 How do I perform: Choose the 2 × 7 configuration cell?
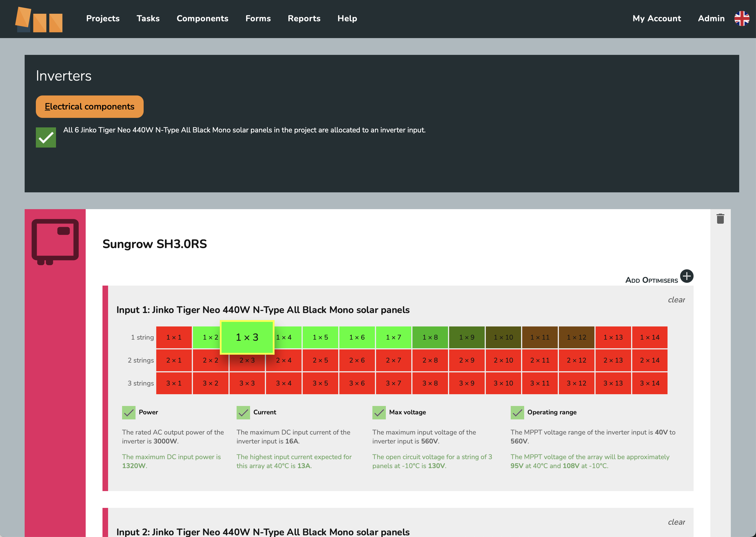pyautogui.click(x=394, y=360)
